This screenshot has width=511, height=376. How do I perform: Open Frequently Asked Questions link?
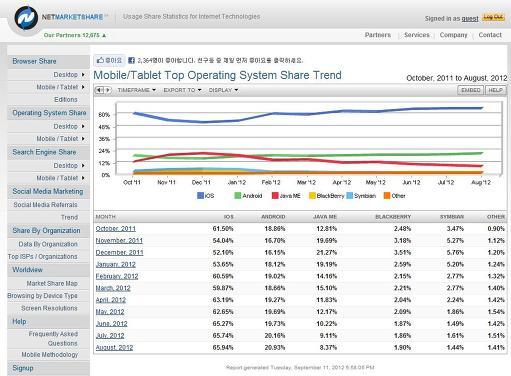[53, 339]
